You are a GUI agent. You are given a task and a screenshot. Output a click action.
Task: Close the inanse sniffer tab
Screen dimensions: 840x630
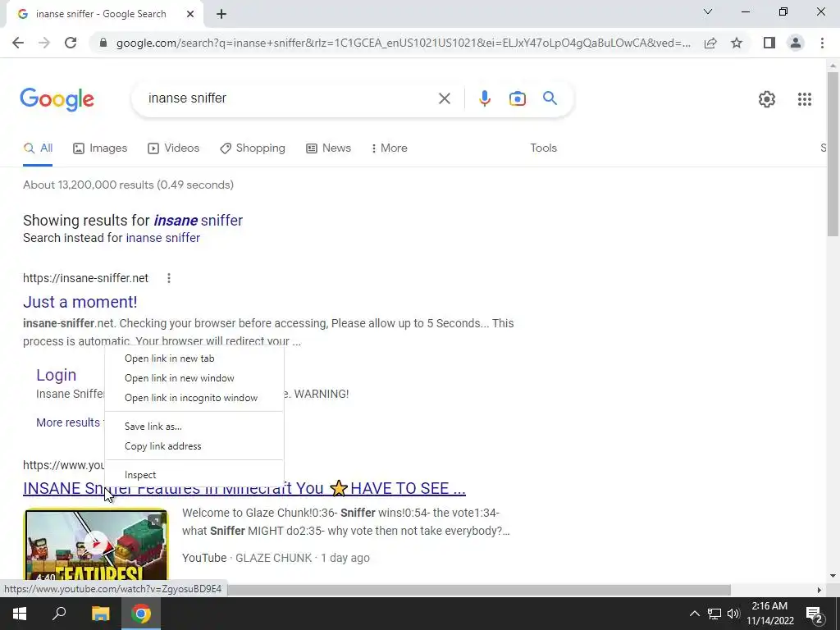pos(190,14)
